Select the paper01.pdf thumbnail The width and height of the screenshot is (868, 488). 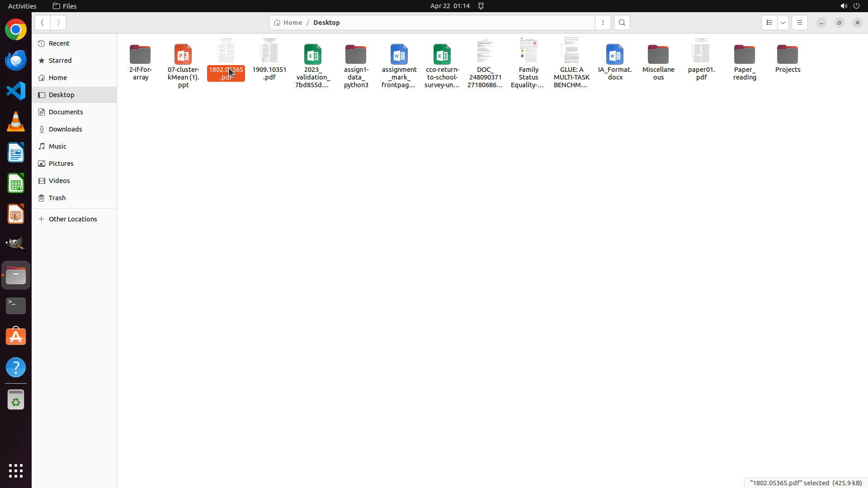click(x=701, y=51)
